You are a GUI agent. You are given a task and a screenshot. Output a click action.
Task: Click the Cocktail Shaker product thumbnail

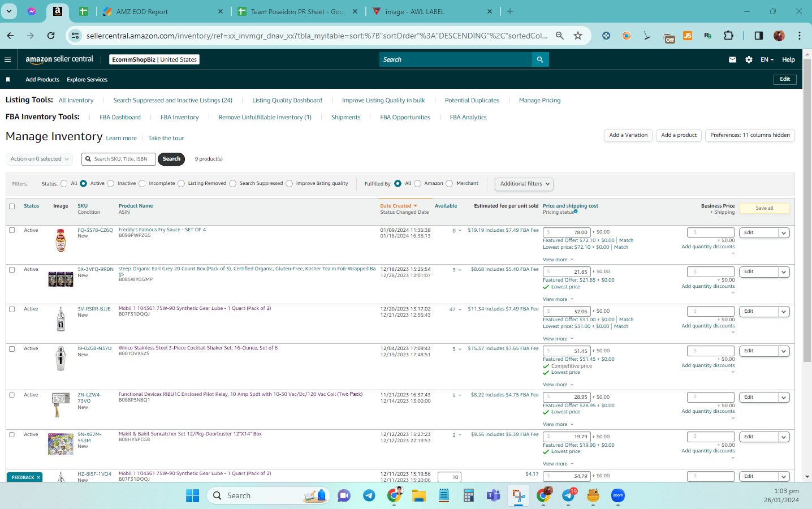(x=61, y=359)
